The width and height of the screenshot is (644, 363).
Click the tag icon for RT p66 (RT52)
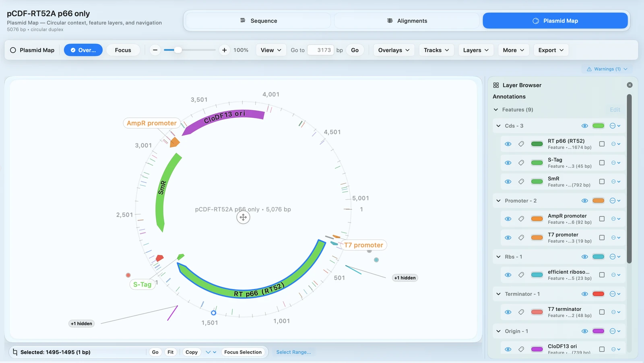pos(521,144)
